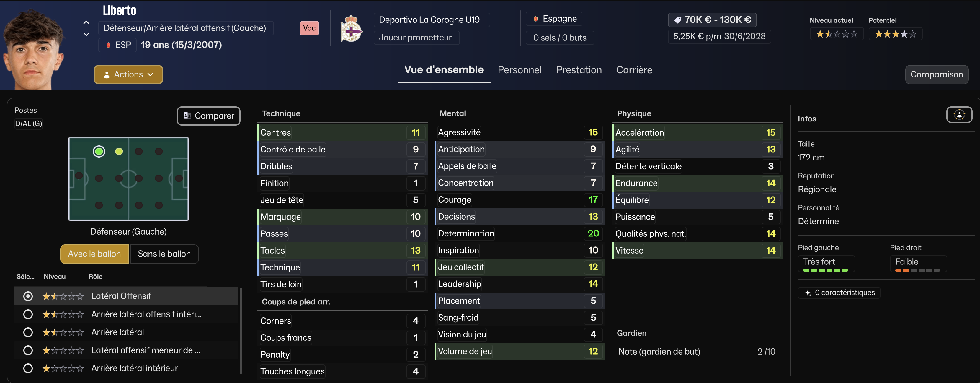Select Latéral offensif meneur de jeu radio button
980x383 pixels.
click(x=28, y=350)
